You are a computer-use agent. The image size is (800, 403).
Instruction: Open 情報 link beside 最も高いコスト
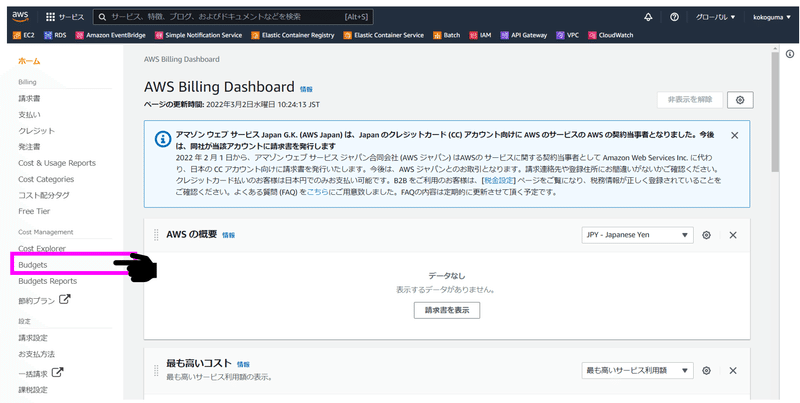[243, 365]
